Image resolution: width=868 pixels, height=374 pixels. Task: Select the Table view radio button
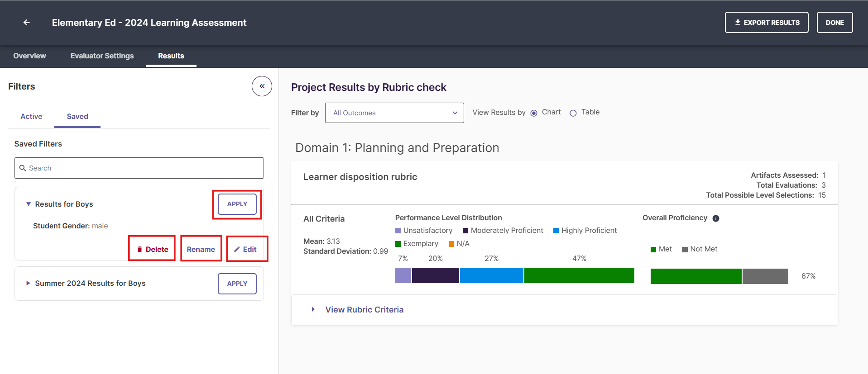(573, 113)
